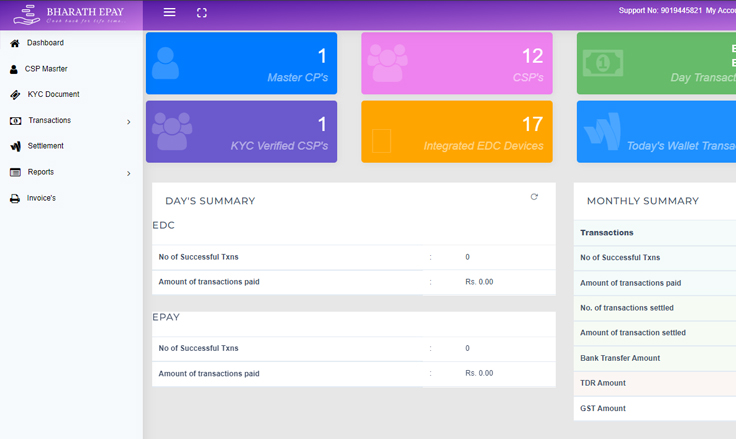Click the CSP's group icon
Viewport: 736px width, 439px height.
(387, 63)
